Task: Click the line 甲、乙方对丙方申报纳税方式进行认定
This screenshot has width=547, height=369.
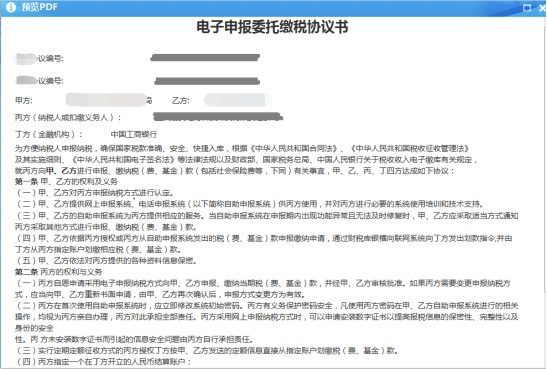Action: [95, 193]
